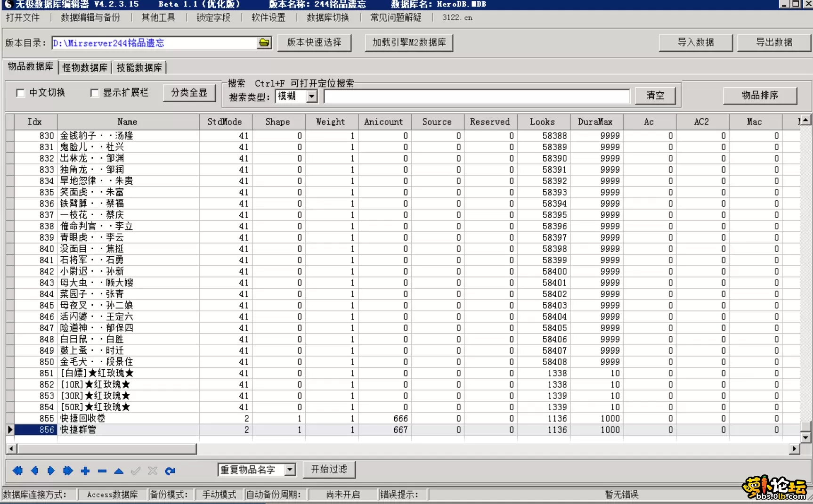Click the Name column header
This screenshot has width=813, height=504.
(128, 122)
